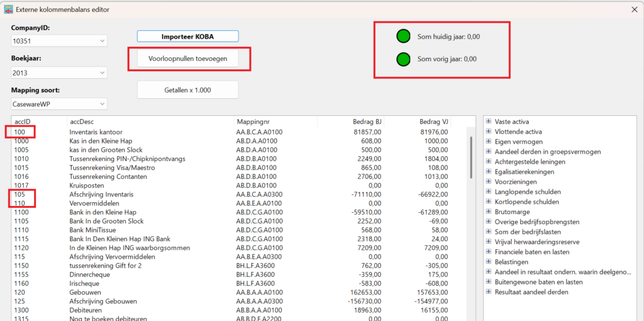Viewport: 644px width, 321px height.
Task: Expand the Belastingen tree node
Action: 489,262
